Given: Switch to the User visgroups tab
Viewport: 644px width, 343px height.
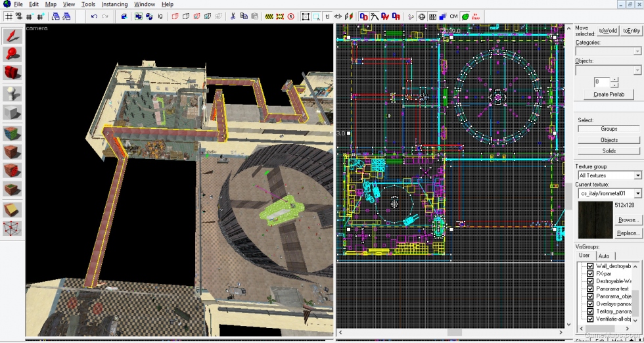Looking at the screenshot, I should click(584, 255).
